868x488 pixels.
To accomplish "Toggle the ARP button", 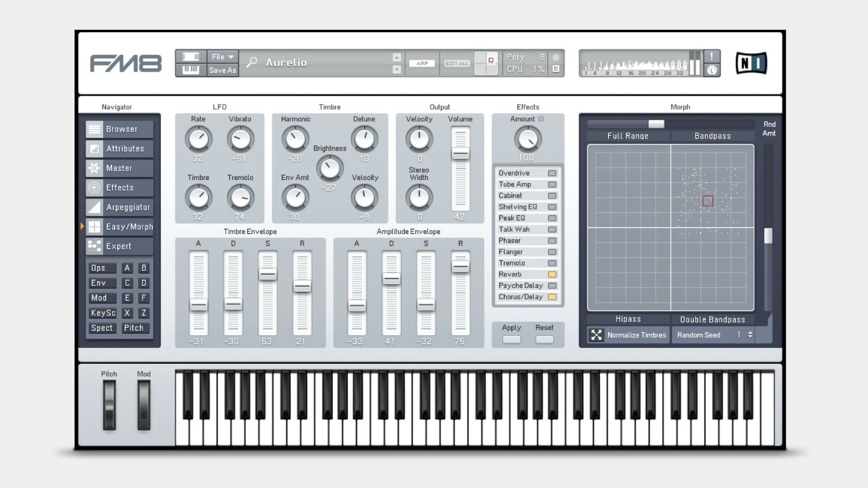I will tap(422, 63).
